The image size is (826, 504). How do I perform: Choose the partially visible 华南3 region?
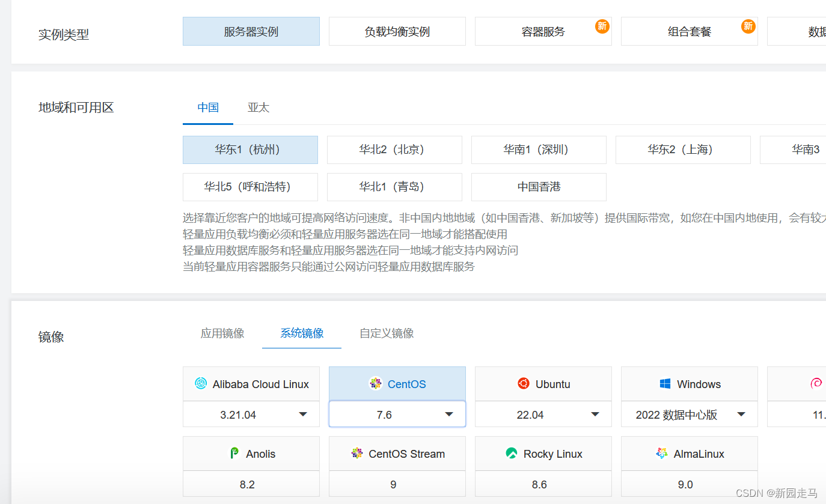tap(793, 150)
